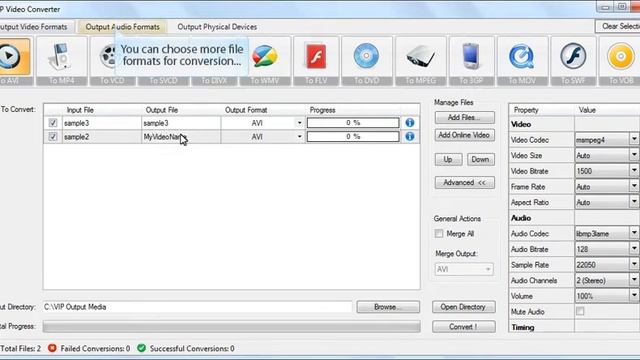640x360 pixels.
Task: Expand the Audio Channels dropdown
Action: 634,280
